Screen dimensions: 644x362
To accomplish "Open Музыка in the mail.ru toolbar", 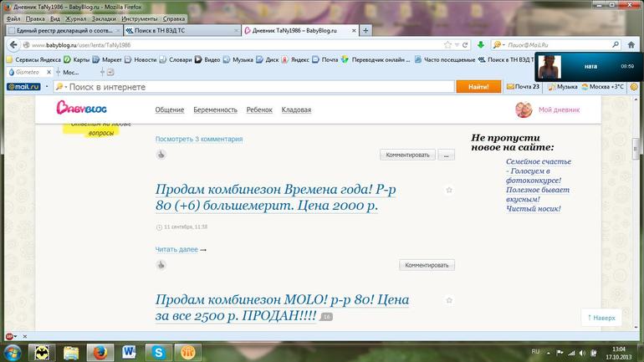I will point(563,87).
